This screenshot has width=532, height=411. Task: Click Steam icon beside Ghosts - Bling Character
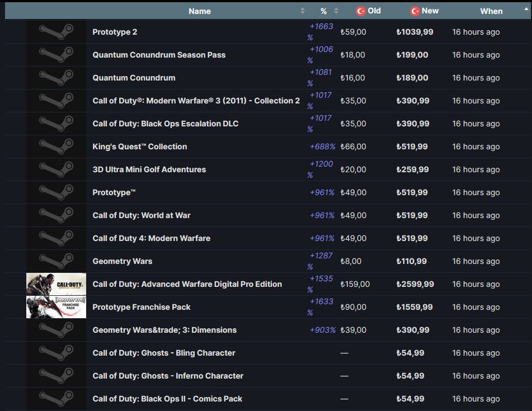coord(56,353)
